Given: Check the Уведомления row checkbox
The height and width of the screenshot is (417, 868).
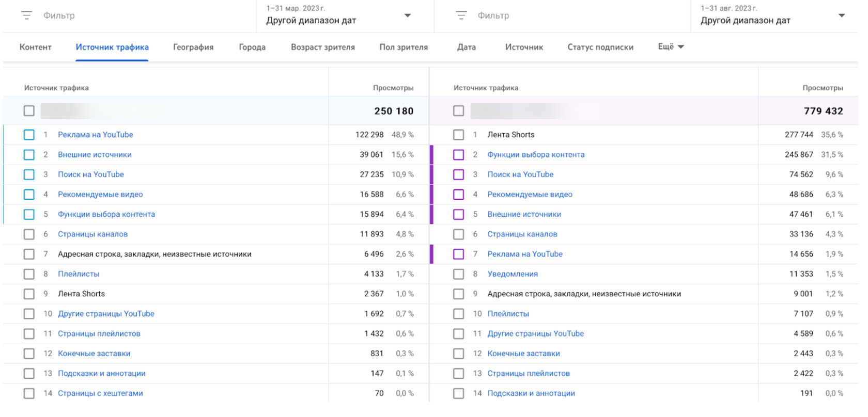Looking at the screenshot, I should click(x=458, y=274).
